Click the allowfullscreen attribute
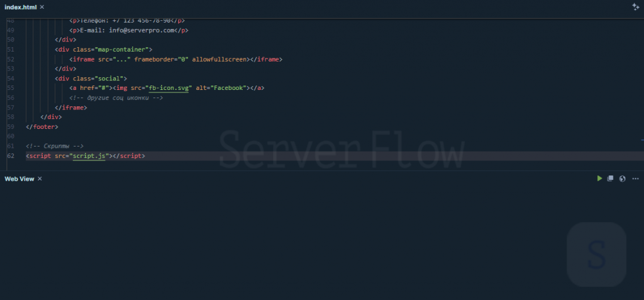 pyautogui.click(x=219, y=59)
